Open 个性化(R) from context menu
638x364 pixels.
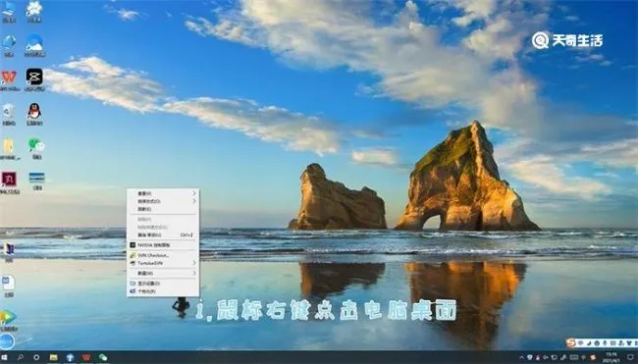coord(163,291)
